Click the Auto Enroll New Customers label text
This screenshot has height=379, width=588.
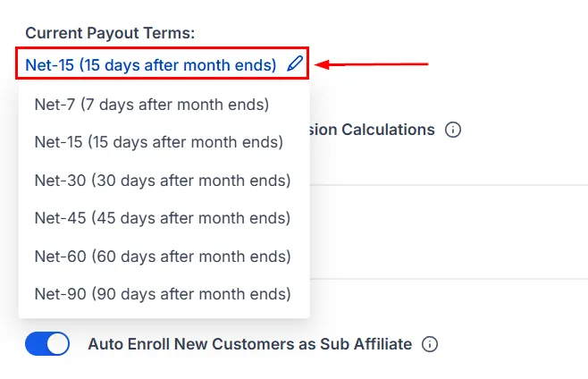[249, 344]
